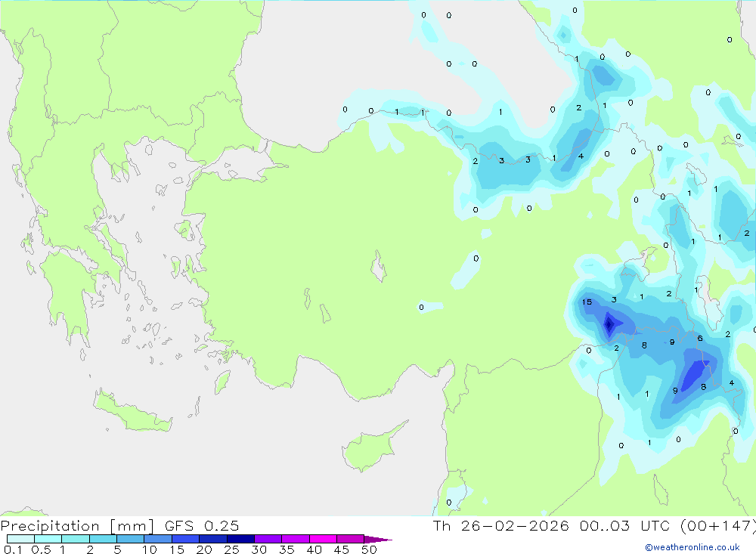
Task: Click the "GFS 0.25" model label
Action: (202, 525)
